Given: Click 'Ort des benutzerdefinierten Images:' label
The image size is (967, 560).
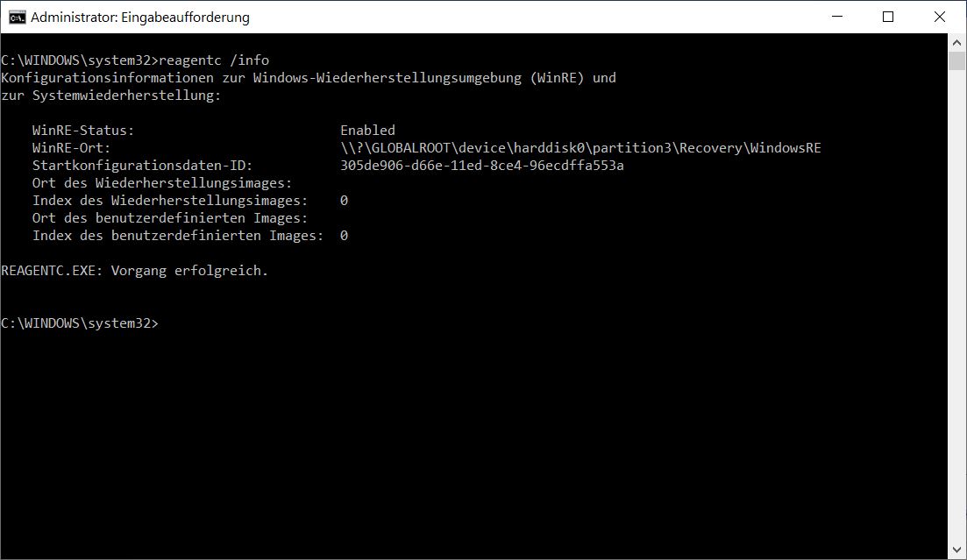Looking at the screenshot, I should click(x=169, y=218).
